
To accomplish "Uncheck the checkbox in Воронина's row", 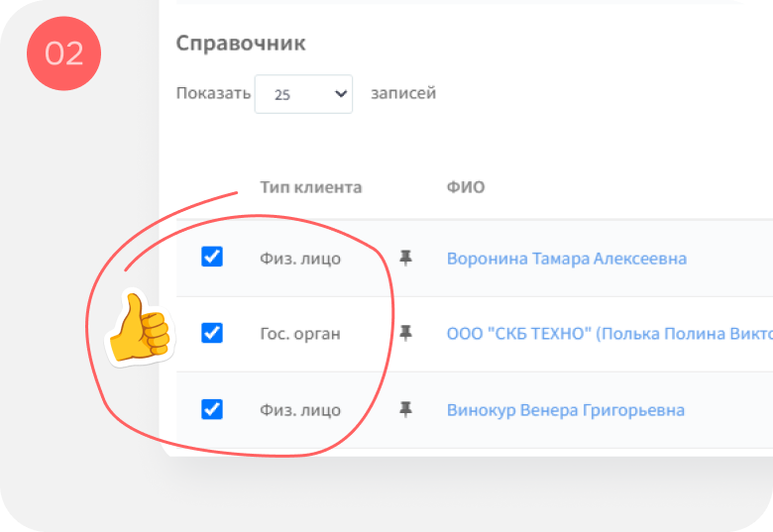I will coord(212,257).
